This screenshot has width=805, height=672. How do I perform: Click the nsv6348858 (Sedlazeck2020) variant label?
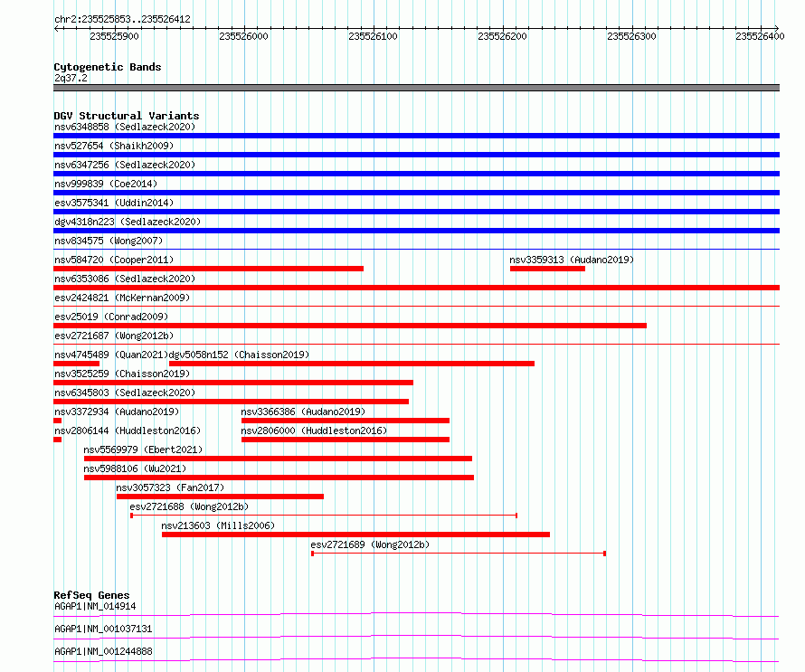[x=125, y=127]
